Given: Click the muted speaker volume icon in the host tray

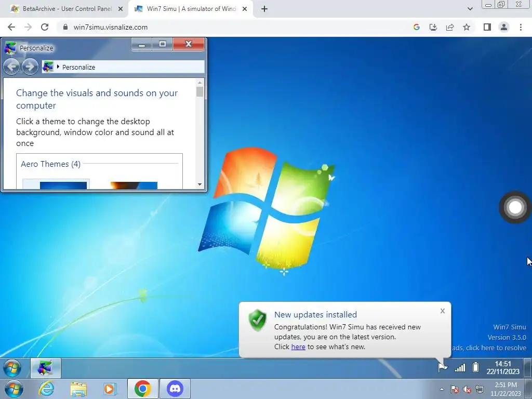Looking at the screenshot, I should point(467,390).
